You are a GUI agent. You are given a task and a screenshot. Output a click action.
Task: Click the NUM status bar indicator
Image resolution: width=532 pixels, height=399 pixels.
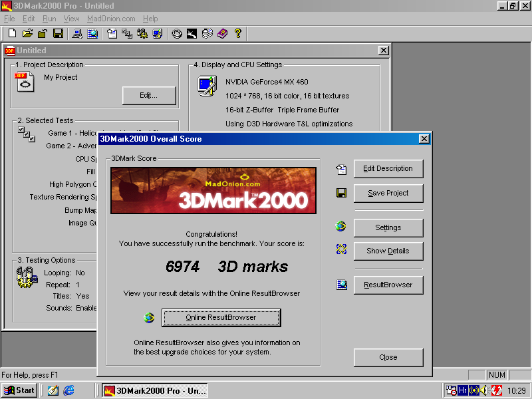click(497, 375)
